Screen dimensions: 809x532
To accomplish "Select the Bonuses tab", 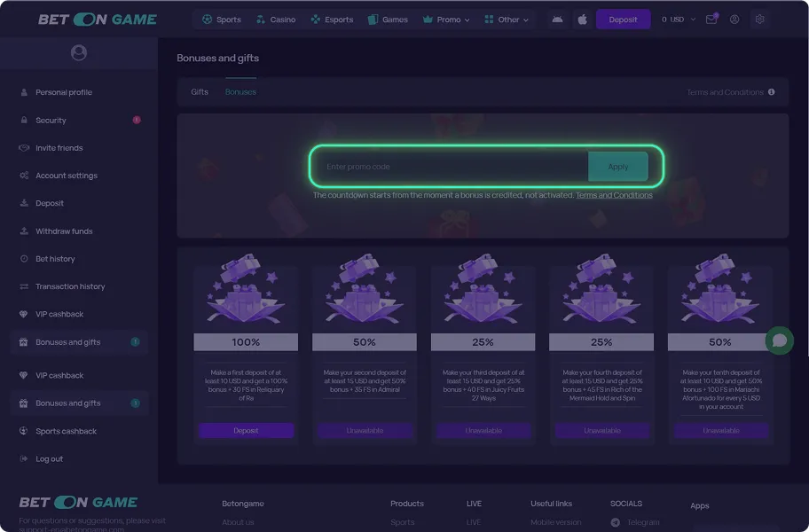I will pos(240,91).
